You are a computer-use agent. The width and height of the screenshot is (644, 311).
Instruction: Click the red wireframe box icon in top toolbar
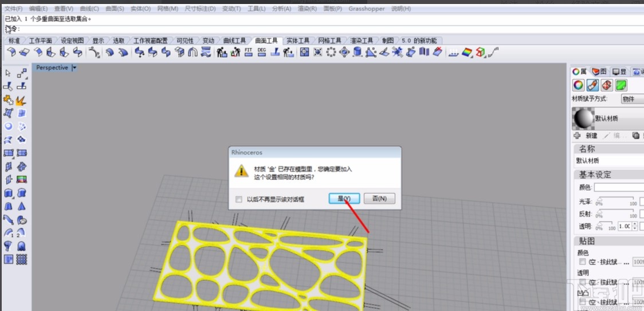tap(480, 52)
